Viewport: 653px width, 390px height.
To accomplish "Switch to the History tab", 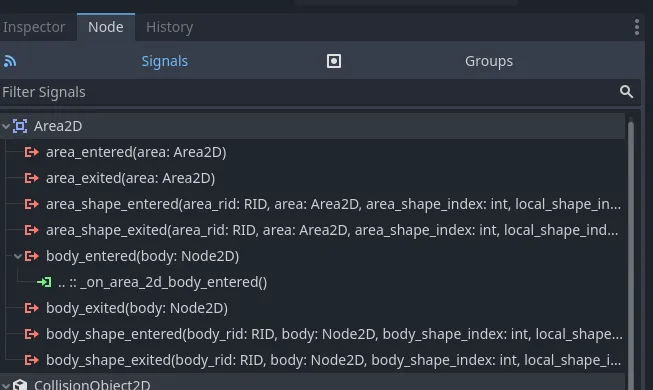I will 169,27.
